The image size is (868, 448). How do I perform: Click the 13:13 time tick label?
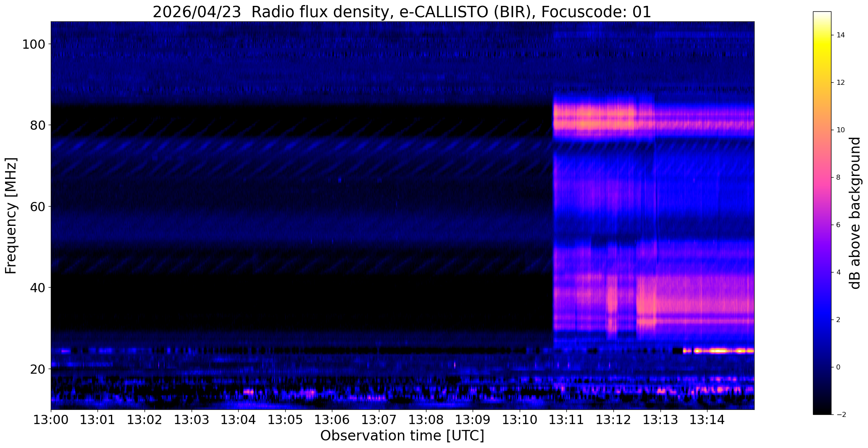660,419
